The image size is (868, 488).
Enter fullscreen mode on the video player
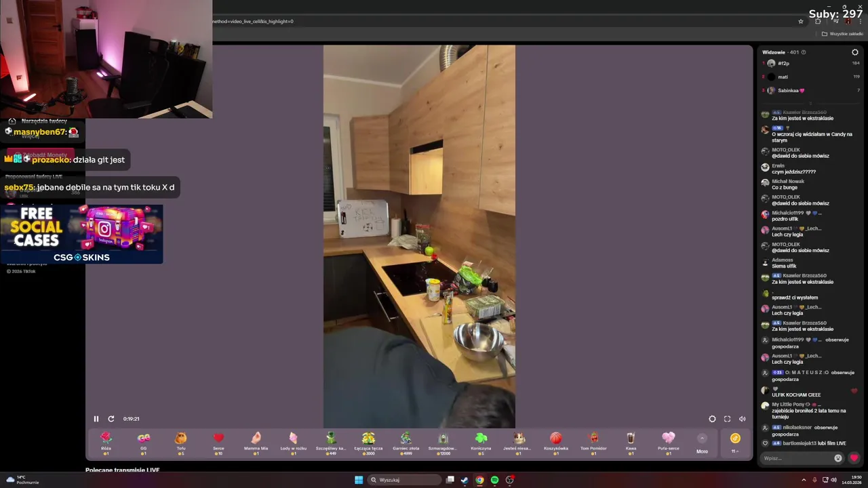(727, 419)
